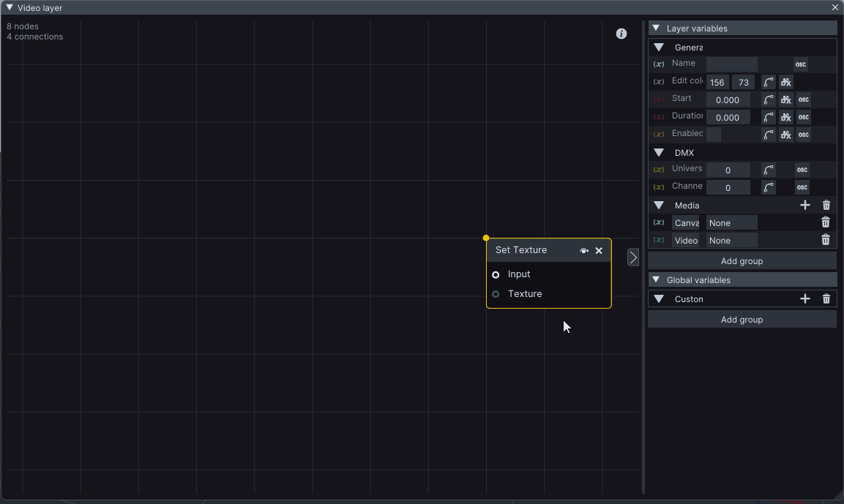Click the info icon in node canvas

pyautogui.click(x=621, y=34)
